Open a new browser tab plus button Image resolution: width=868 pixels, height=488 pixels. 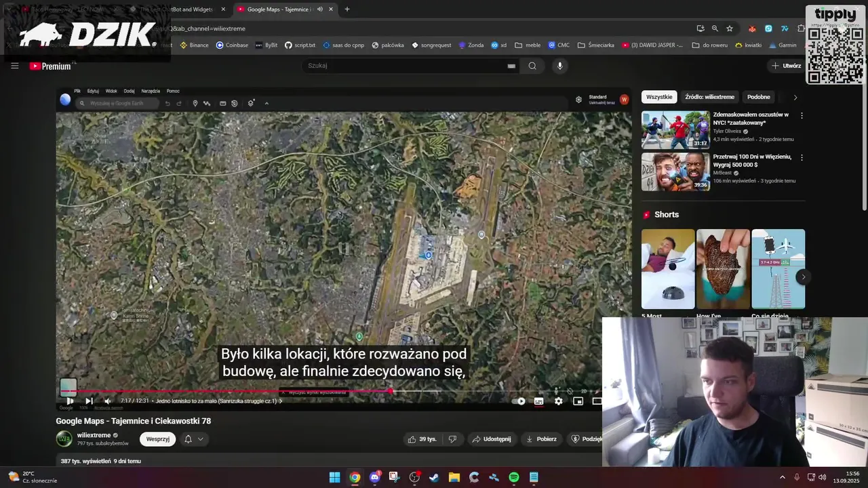[x=347, y=9]
